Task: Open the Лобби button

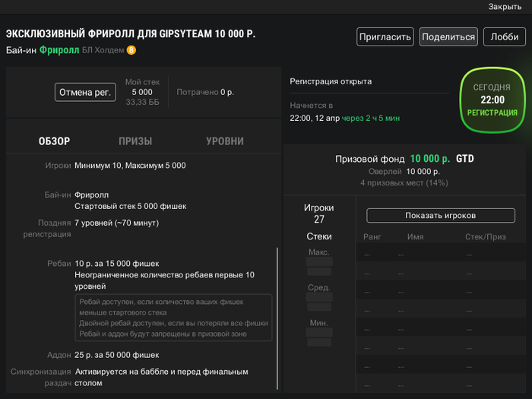Action: point(505,36)
